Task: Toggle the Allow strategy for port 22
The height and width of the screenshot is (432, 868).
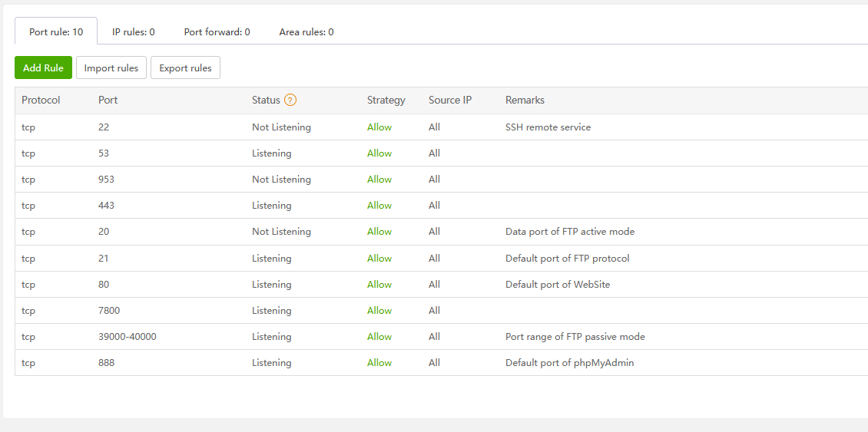Action: [x=379, y=127]
